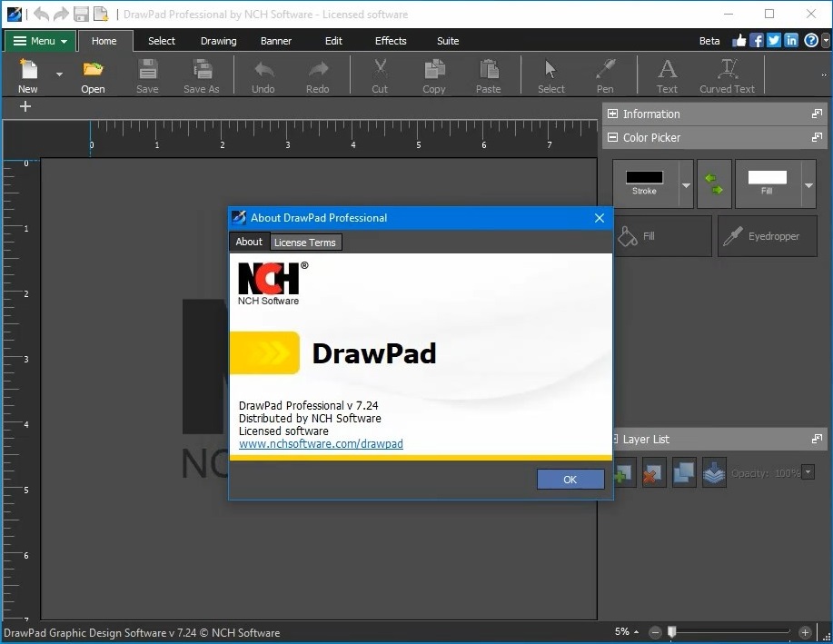This screenshot has width=833, height=644.
Task: Open the New document dropdown arrow
Action: tap(60, 74)
